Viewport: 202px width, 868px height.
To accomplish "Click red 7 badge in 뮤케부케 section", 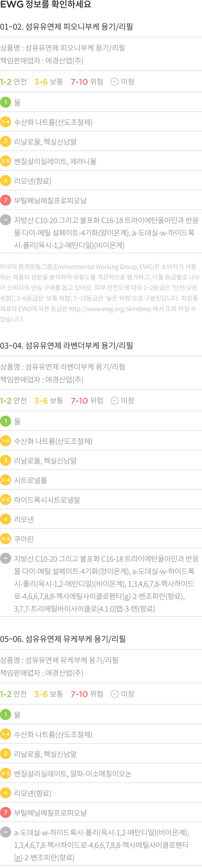I will [x=5, y=812].
